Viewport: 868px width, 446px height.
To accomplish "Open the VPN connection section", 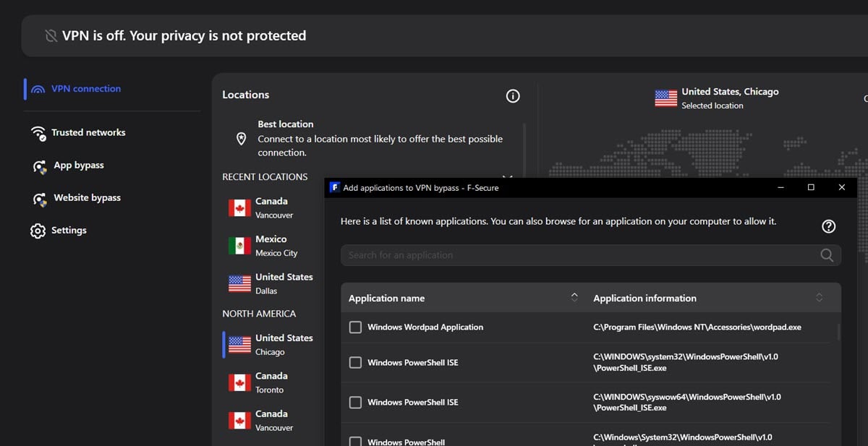I will pos(86,89).
